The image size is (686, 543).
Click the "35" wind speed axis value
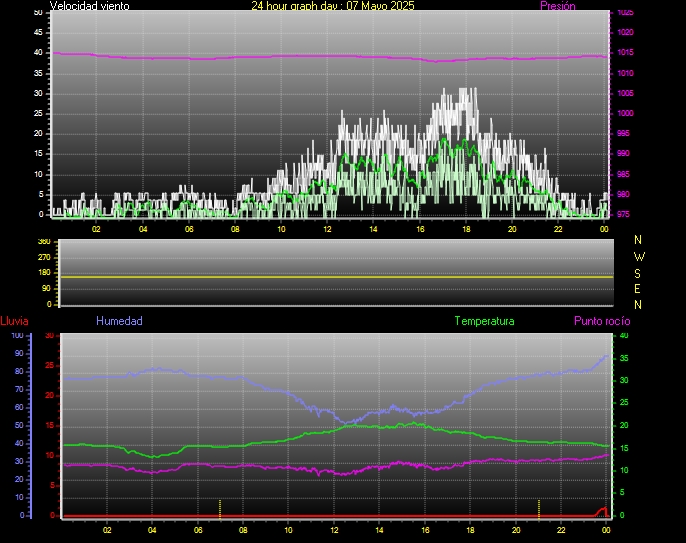(38, 73)
